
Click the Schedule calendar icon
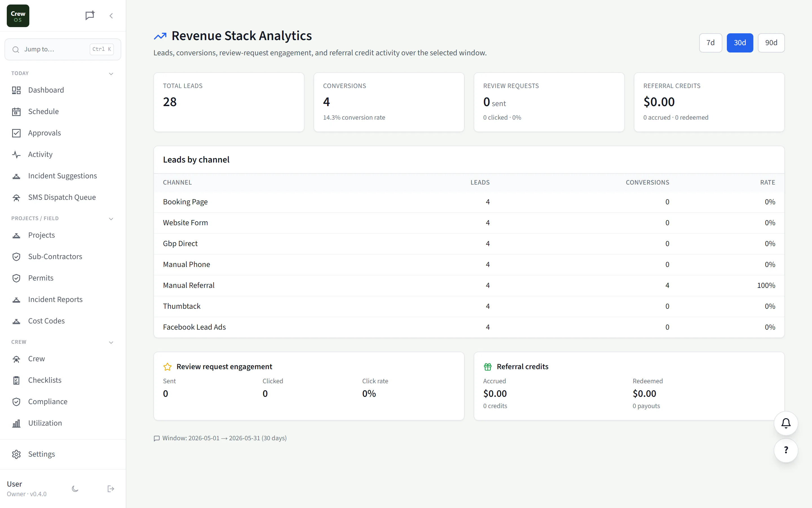[x=16, y=111]
